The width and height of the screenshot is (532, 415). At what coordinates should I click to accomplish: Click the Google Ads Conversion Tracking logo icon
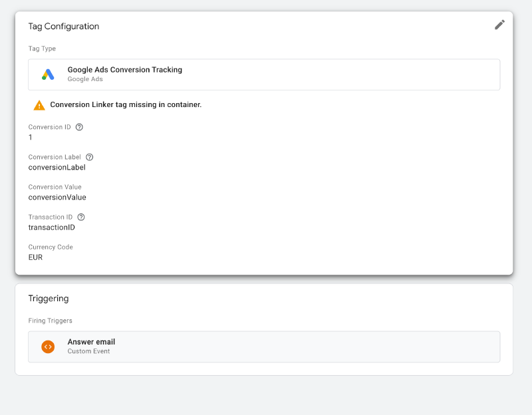point(47,73)
